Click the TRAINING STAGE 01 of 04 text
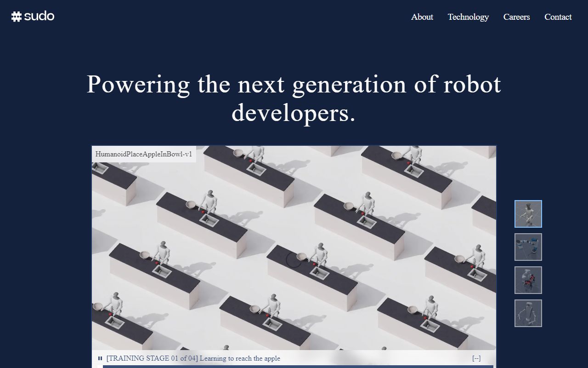Viewport: 588px width, 368px height. pyautogui.click(x=152, y=358)
